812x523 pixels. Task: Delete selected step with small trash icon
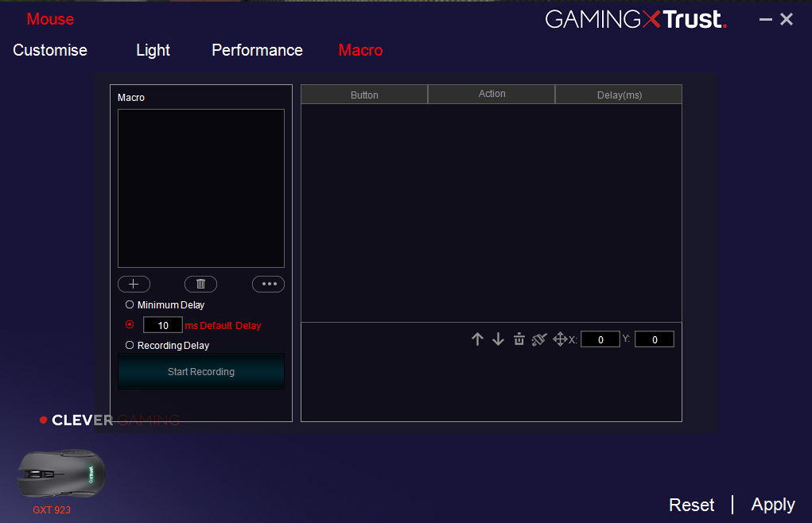coord(519,339)
